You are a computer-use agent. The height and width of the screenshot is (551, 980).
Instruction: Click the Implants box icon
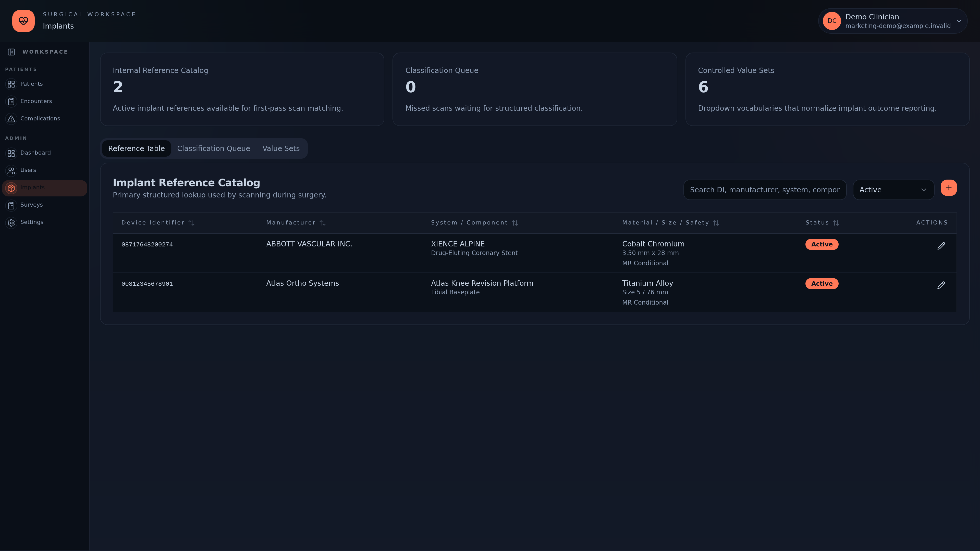(x=11, y=188)
